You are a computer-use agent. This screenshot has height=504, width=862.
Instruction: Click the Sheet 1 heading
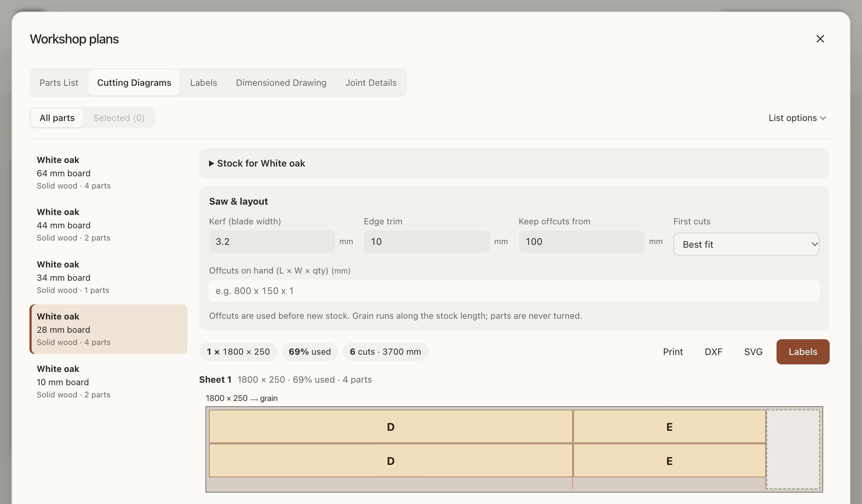click(x=215, y=379)
